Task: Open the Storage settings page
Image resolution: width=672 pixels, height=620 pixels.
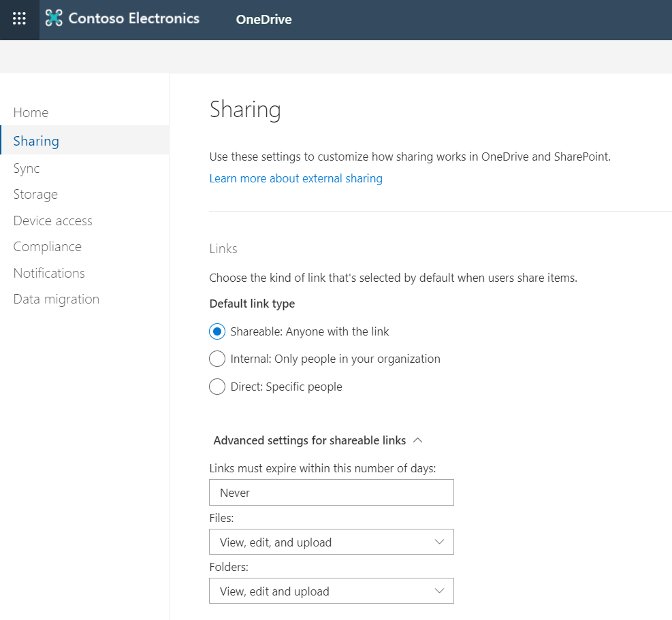Action: point(35,195)
